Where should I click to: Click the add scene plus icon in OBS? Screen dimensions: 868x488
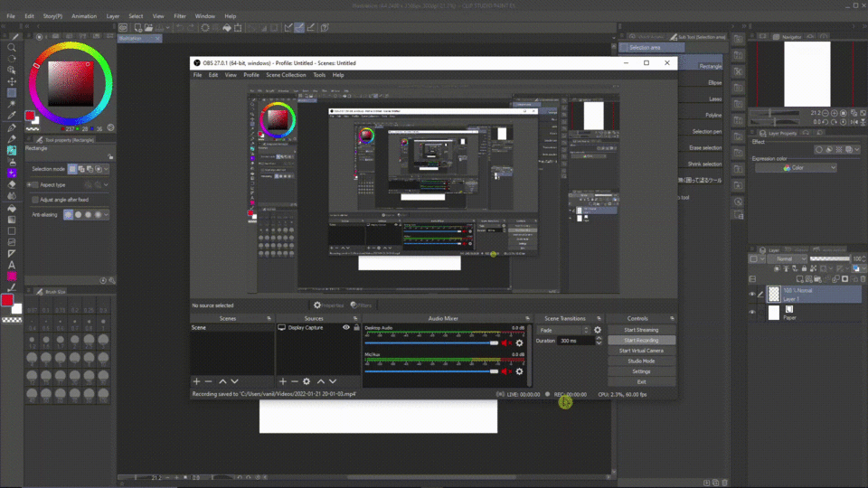[196, 381]
